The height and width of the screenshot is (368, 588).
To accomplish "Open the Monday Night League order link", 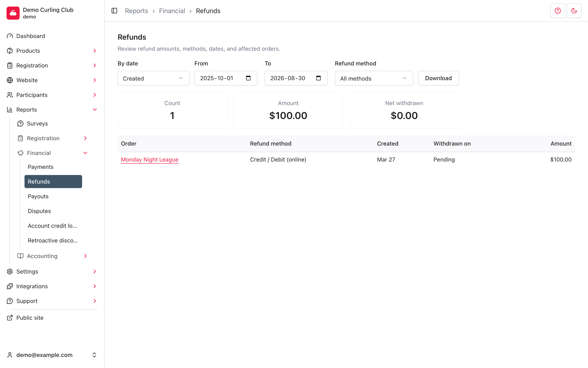I will [x=150, y=159].
